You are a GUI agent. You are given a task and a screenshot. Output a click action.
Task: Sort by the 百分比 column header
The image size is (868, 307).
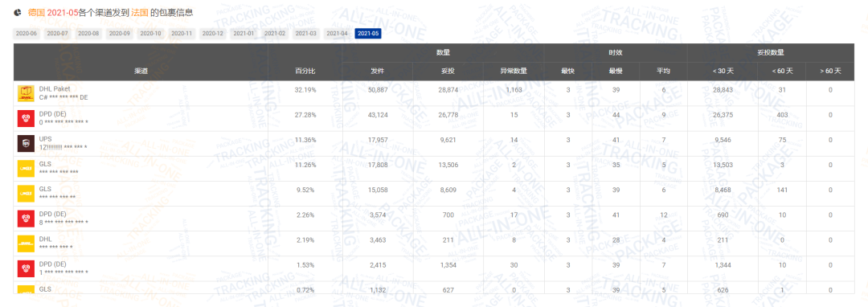[x=305, y=71]
